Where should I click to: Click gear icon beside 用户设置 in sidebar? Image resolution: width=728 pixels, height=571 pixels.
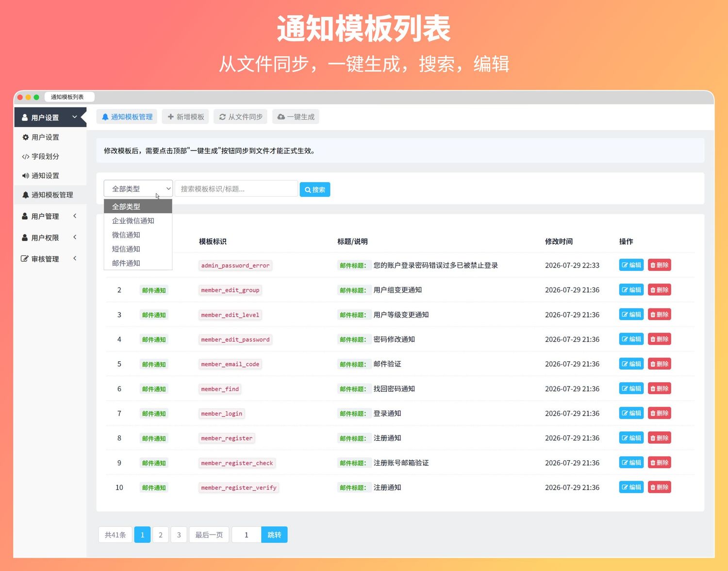(26, 137)
